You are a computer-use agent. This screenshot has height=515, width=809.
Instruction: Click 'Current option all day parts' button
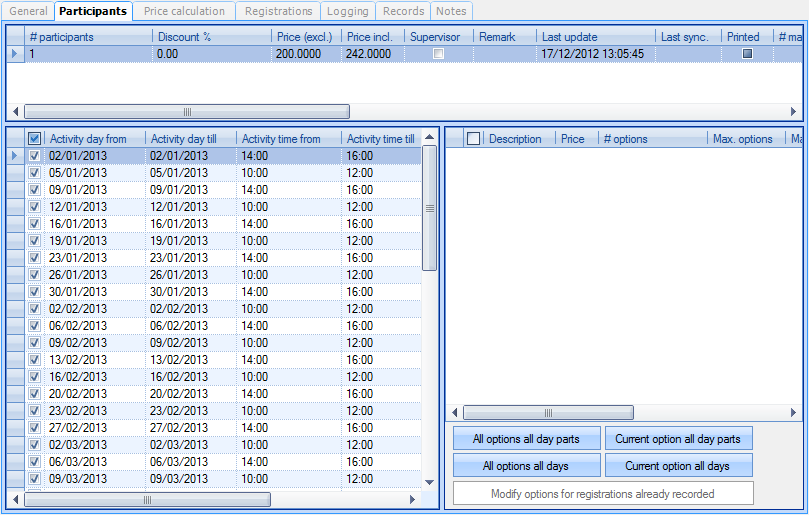tap(678, 439)
